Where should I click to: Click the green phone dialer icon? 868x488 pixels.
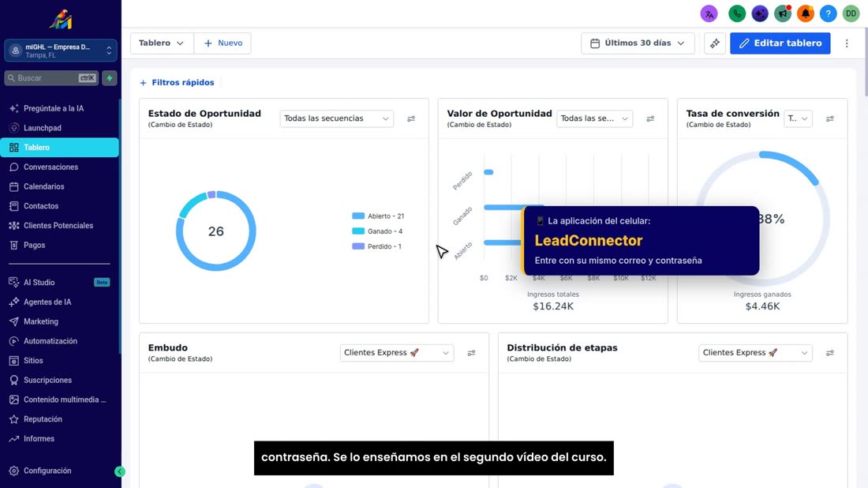tap(737, 13)
